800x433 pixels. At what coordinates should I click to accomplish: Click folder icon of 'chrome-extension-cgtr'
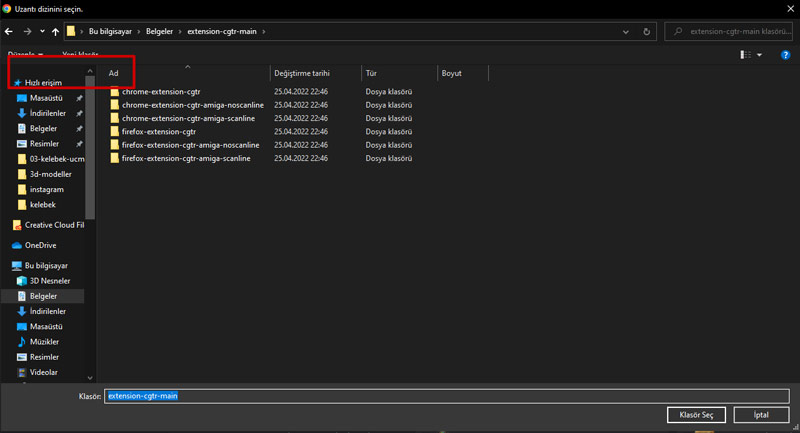[114, 92]
